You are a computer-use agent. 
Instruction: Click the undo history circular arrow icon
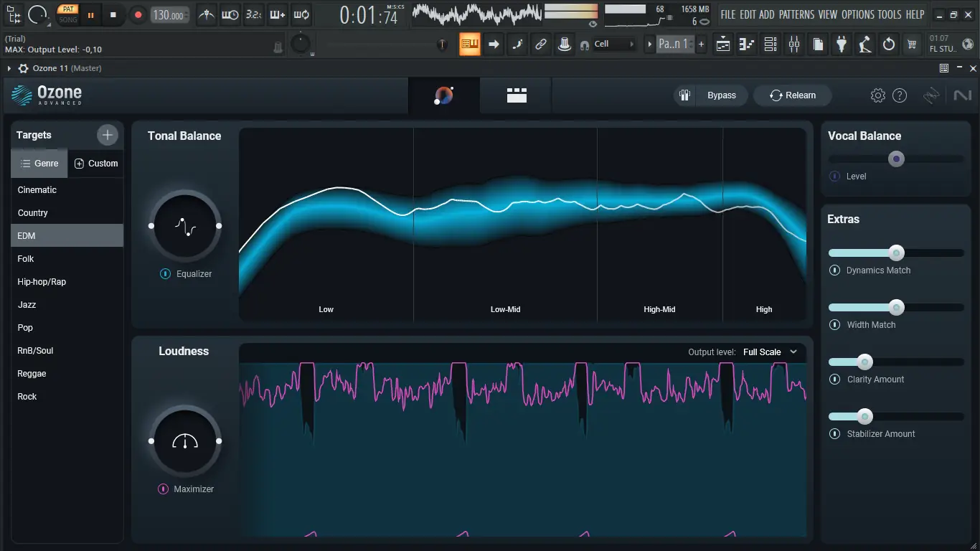tap(889, 44)
